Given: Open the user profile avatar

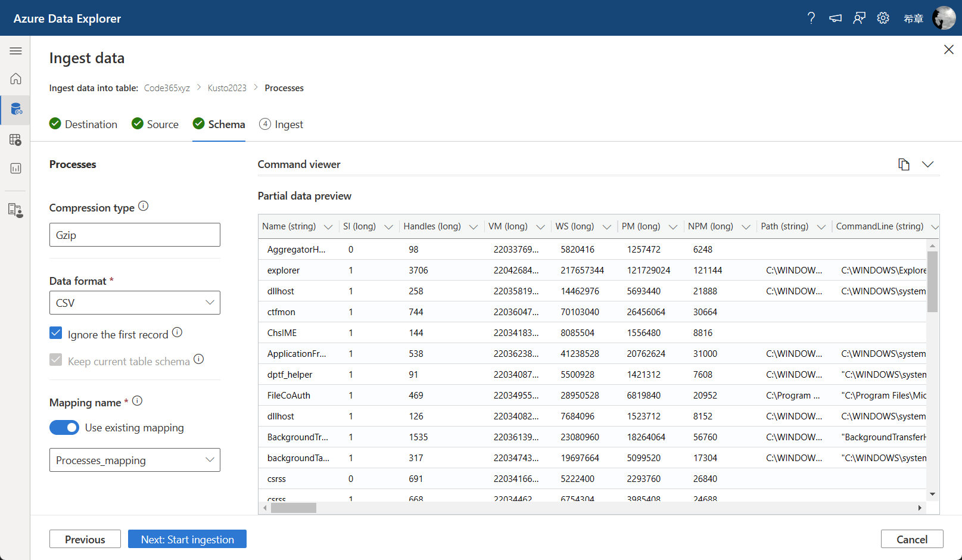Looking at the screenshot, I should point(944,18).
